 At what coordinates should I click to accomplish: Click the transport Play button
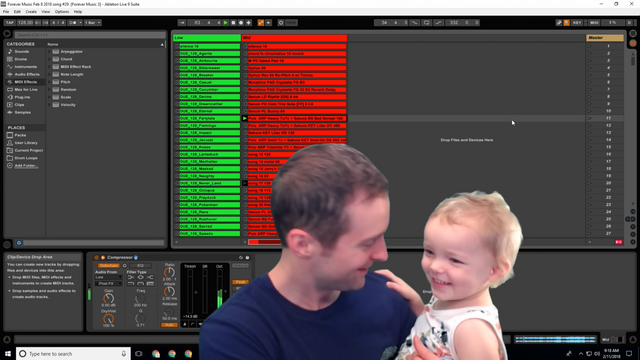pos(225,23)
